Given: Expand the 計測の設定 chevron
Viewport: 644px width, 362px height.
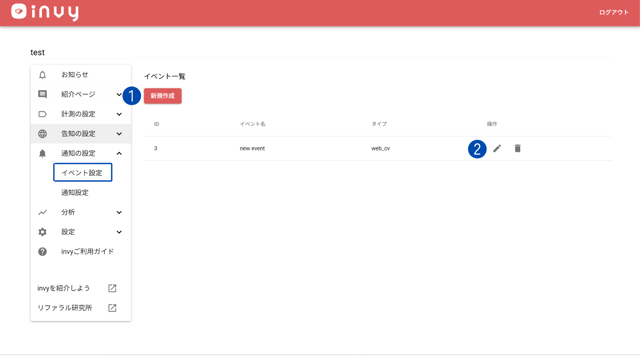Looking at the screenshot, I should (x=119, y=114).
